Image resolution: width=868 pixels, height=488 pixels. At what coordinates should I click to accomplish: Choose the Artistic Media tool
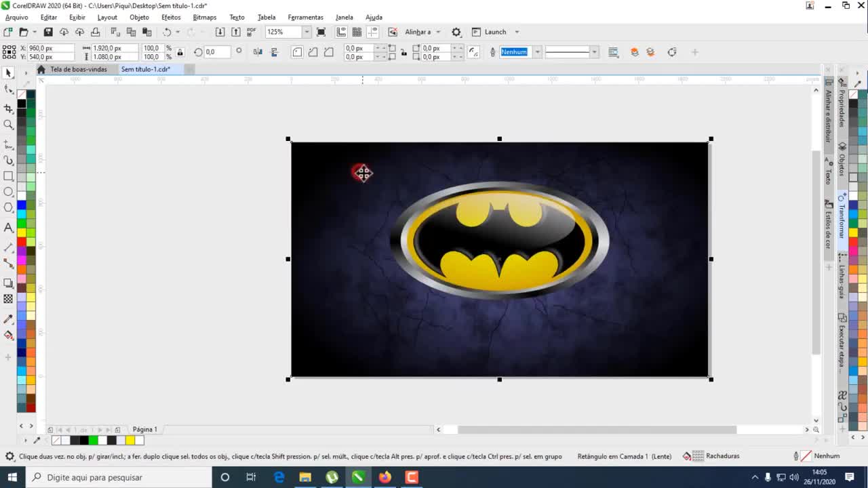tap(8, 161)
